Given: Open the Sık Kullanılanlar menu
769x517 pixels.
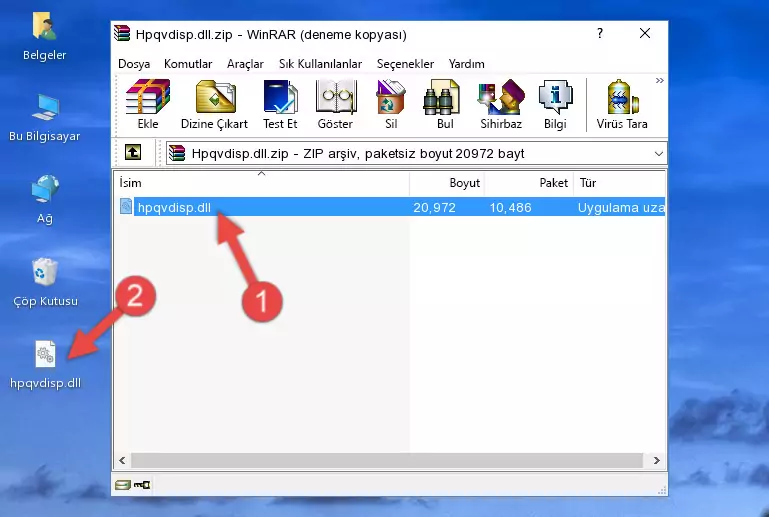Looking at the screenshot, I should tap(320, 64).
